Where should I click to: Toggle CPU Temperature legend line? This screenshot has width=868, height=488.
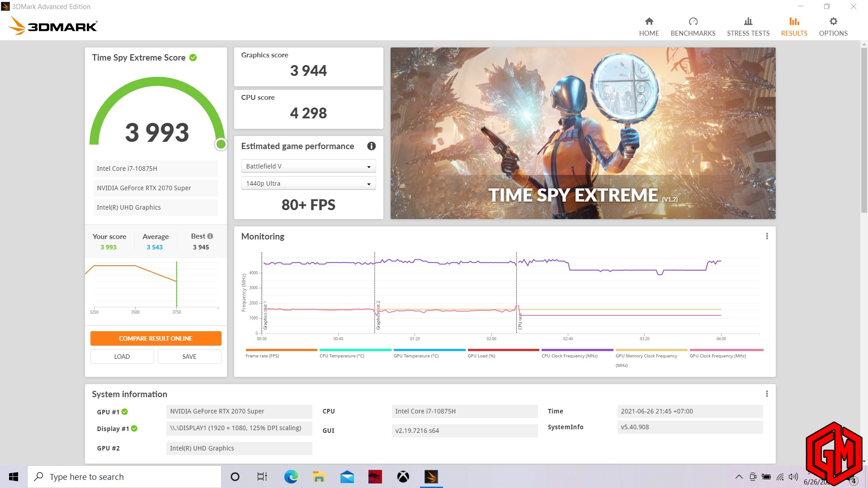click(355, 353)
